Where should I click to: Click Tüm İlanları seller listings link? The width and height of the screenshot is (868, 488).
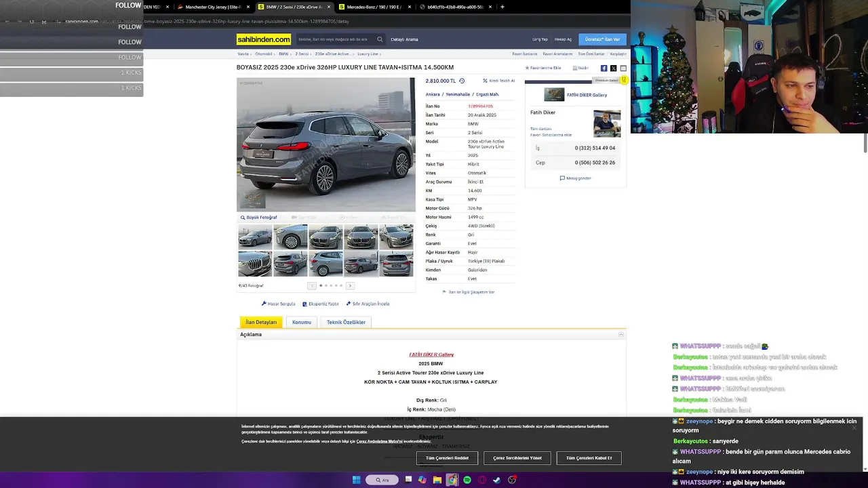point(540,129)
